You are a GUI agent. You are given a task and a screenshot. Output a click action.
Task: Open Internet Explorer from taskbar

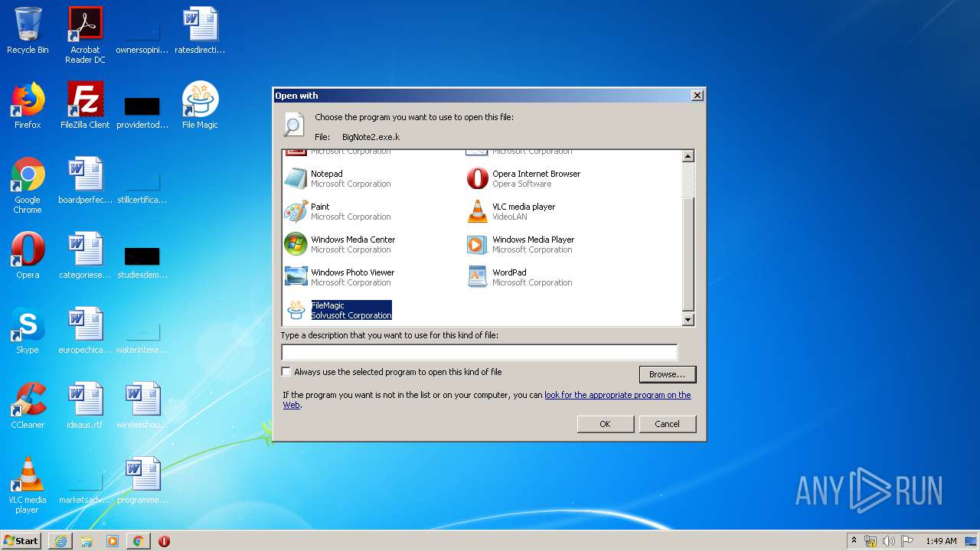click(x=60, y=541)
